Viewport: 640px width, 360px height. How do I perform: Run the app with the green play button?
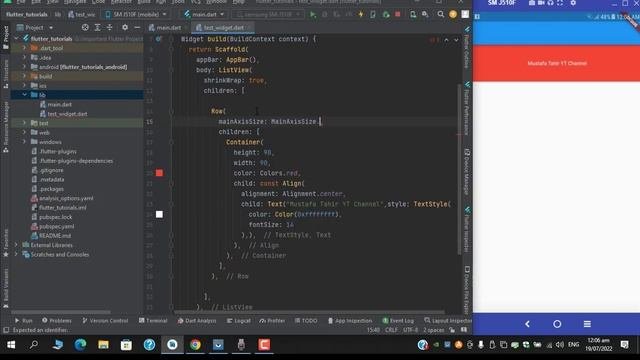pos(313,15)
